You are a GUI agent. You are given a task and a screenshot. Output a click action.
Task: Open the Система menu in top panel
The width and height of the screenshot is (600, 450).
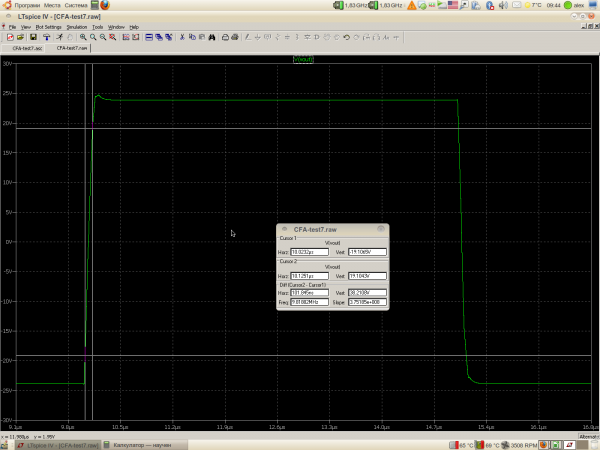[x=76, y=5]
